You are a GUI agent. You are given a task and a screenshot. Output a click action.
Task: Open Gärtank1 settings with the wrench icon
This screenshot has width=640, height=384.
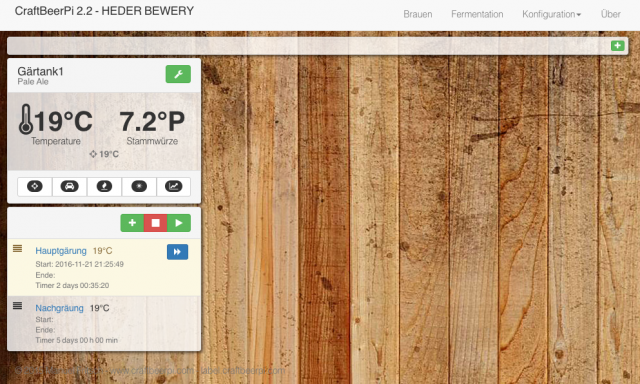[x=178, y=74]
